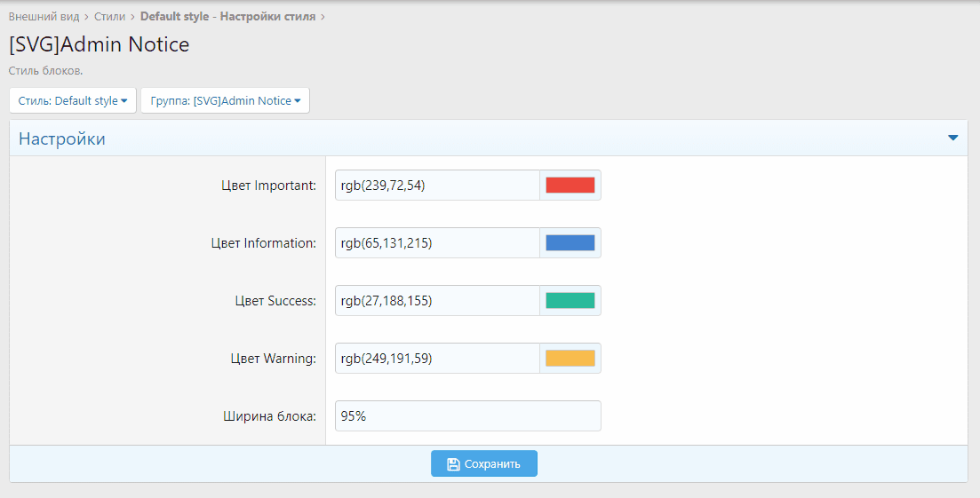Viewport: 980px width, 498px height.
Task: Open the Группа: [SVG]Admin Notice dropdown
Action: [225, 101]
